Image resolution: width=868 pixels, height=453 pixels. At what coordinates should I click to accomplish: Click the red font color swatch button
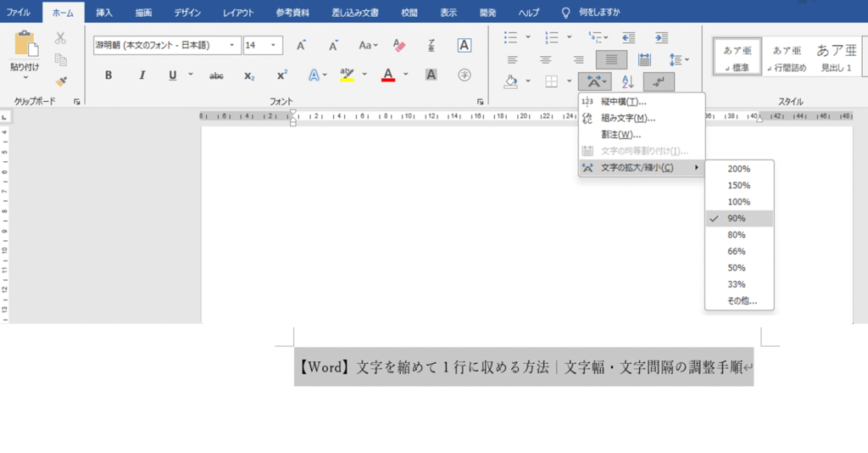coord(388,75)
